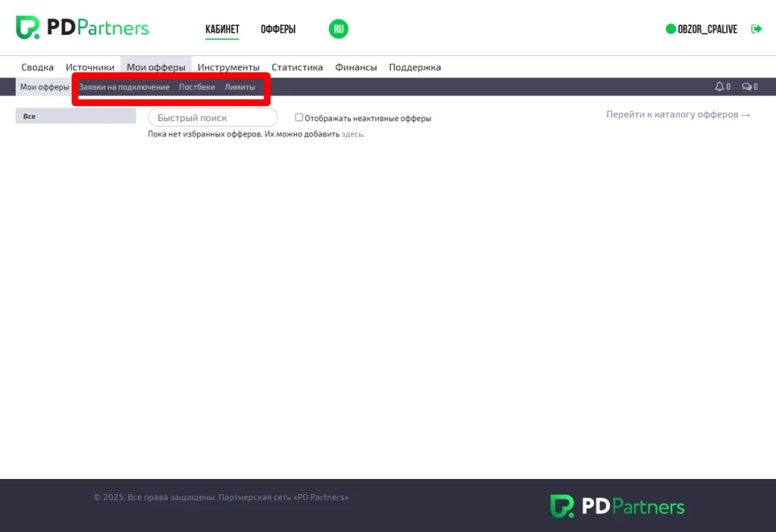Select Мои офферы in the dark submenu
Viewport: 776px width, 532px height.
point(45,86)
